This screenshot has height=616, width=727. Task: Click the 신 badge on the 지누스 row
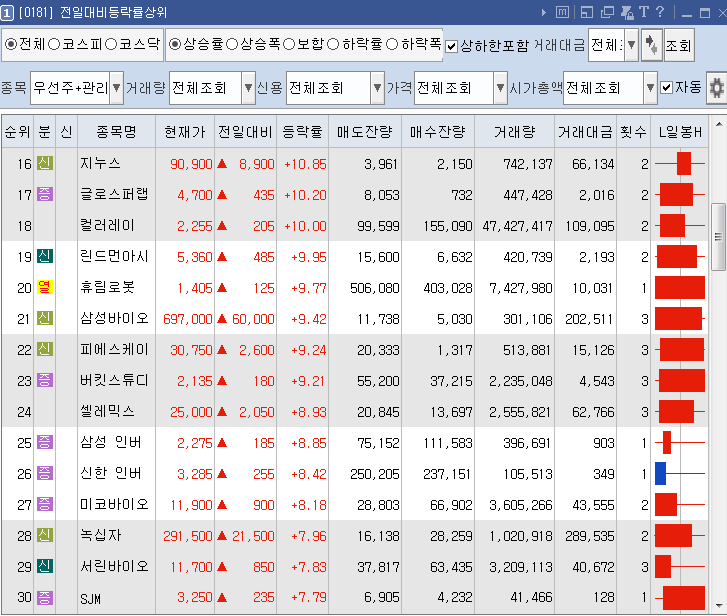click(45, 163)
